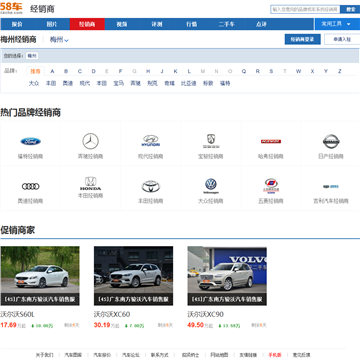This screenshot has width=360, height=360.
Task: Open the Wuling dealer logo
Action: point(271,186)
